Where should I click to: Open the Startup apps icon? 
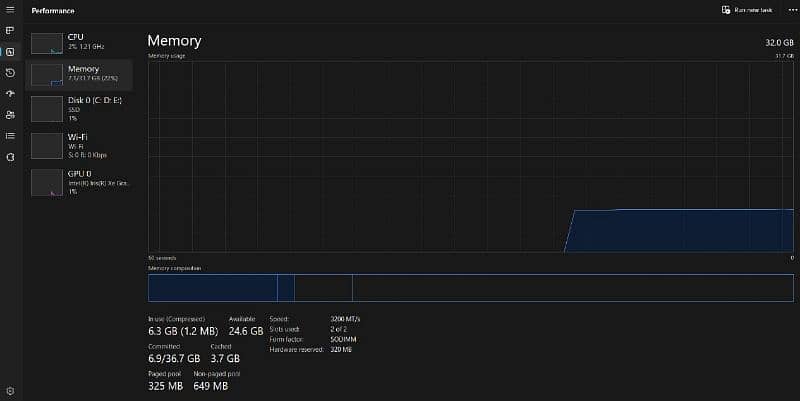click(x=10, y=94)
